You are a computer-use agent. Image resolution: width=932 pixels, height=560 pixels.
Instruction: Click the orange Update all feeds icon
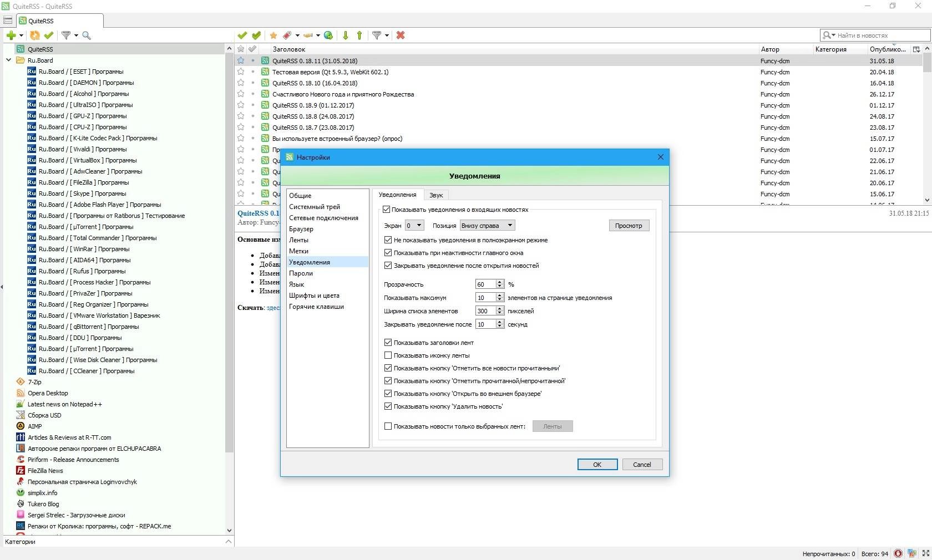[35, 35]
